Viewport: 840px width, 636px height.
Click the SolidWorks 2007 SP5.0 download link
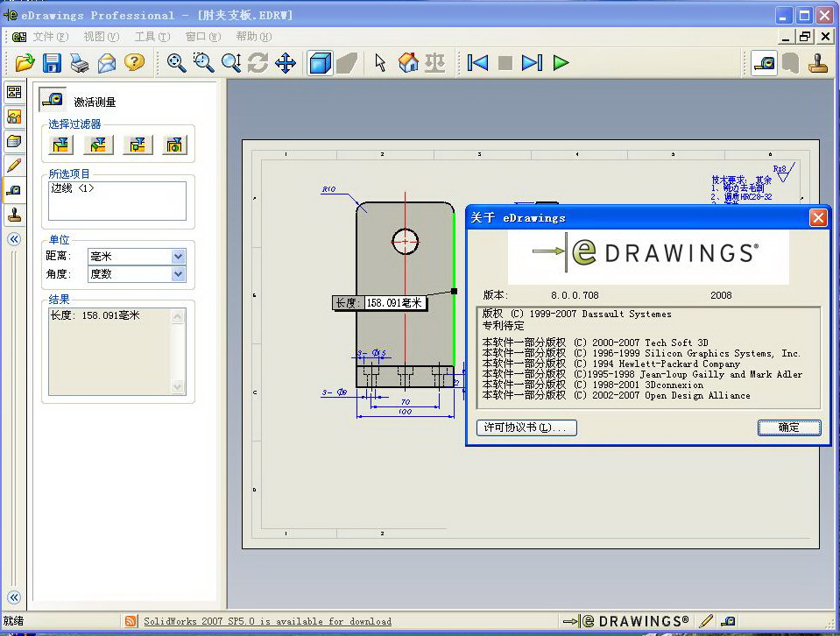click(267, 621)
